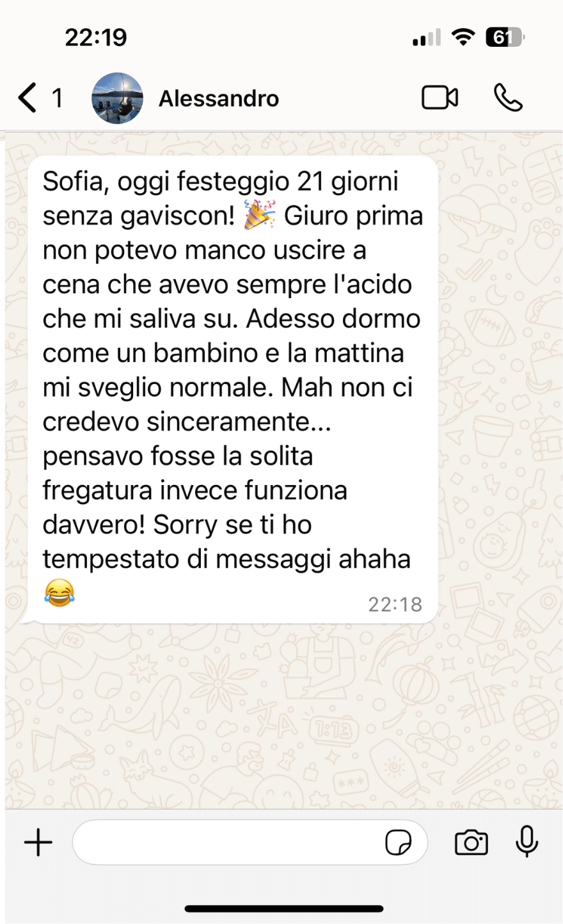Screen dimensions: 563x924
Task: Open the attachment plus menu
Action: 38,842
